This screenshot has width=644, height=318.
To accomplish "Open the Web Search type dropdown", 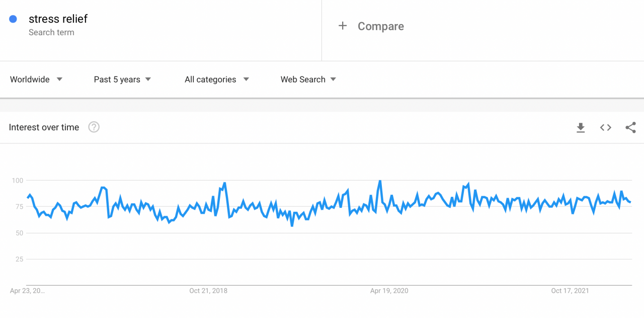I will tap(302, 79).
